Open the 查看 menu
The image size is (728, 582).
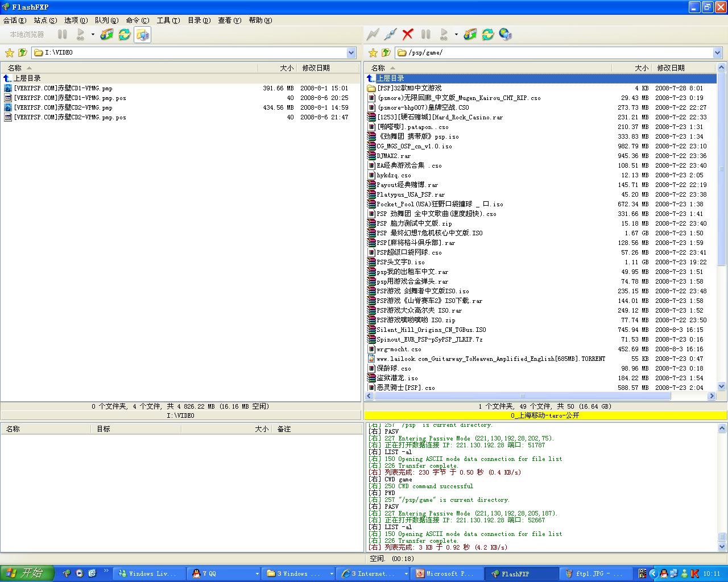tap(230, 20)
